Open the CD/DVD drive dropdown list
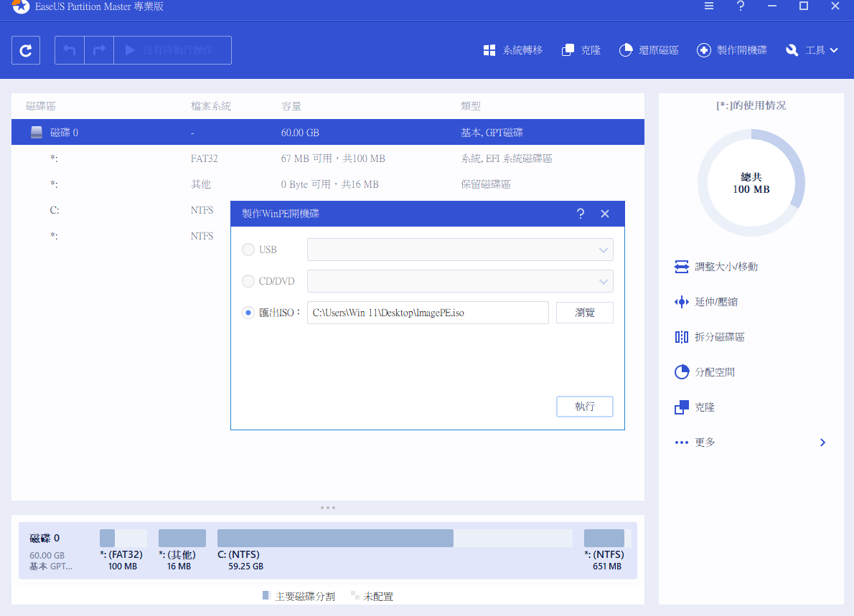854x616 pixels. pyautogui.click(x=460, y=281)
